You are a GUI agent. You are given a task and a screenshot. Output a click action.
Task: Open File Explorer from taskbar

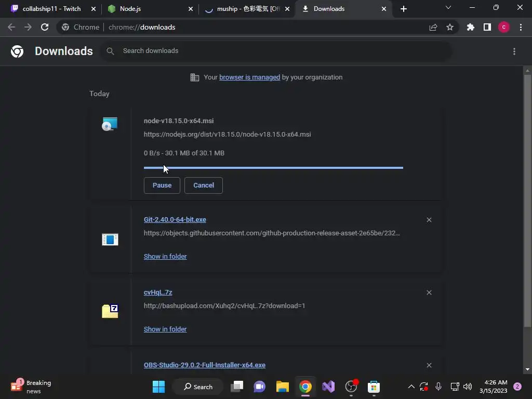(x=282, y=387)
